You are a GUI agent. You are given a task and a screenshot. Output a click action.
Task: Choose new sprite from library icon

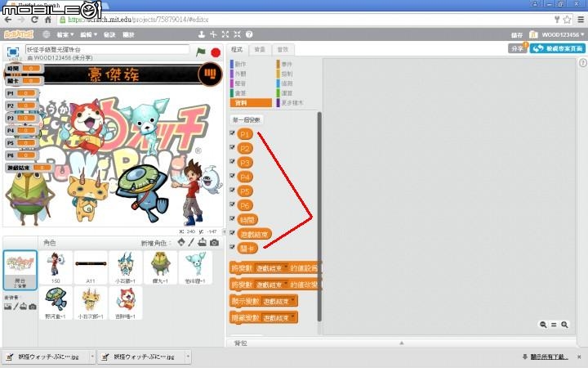tap(181, 242)
